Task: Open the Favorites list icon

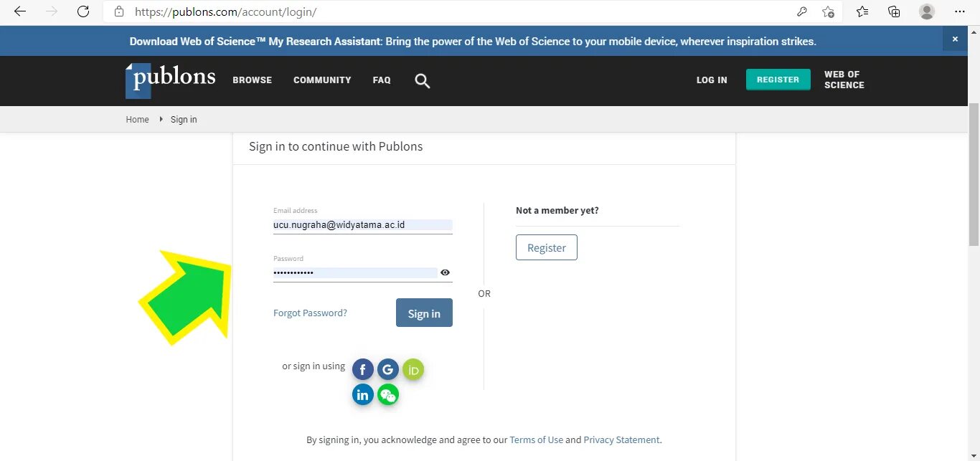Action: click(862, 11)
